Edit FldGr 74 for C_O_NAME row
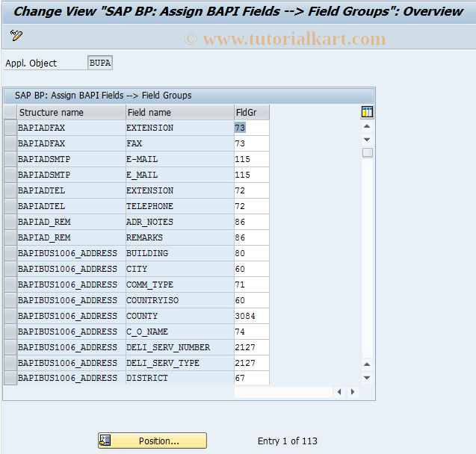Image resolution: width=476 pixels, height=454 pixels. click(251, 332)
